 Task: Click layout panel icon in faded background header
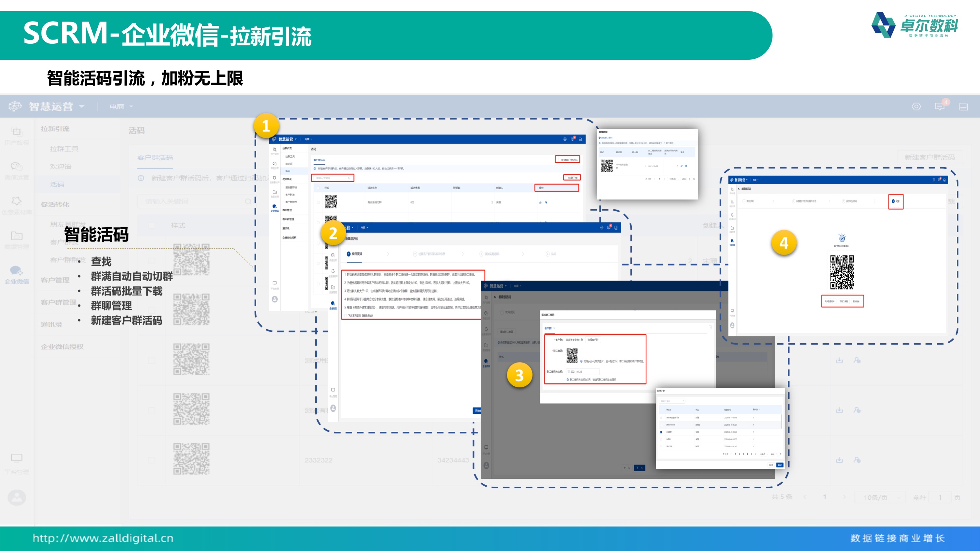point(963,106)
